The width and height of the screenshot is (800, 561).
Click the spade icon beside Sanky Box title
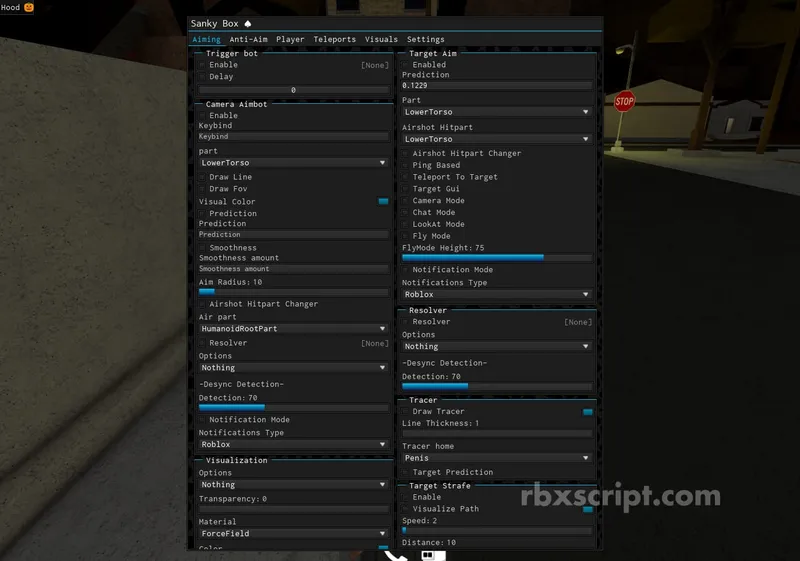point(247,23)
